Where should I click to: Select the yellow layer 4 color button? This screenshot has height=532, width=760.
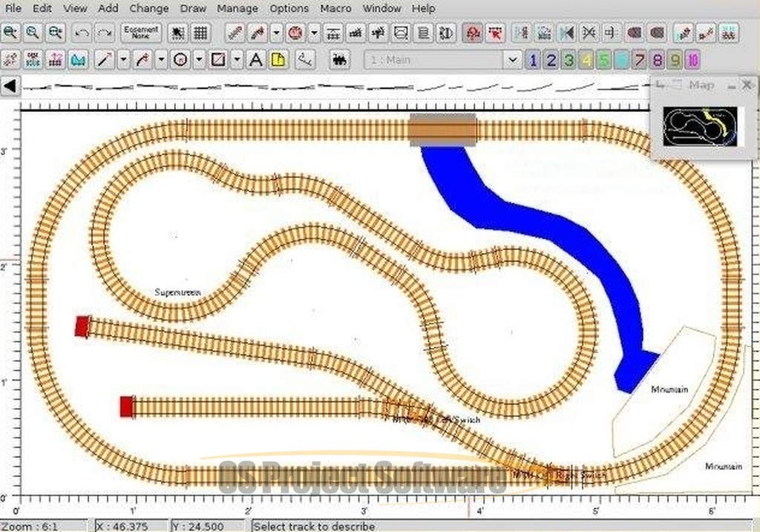[x=586, y=60]
